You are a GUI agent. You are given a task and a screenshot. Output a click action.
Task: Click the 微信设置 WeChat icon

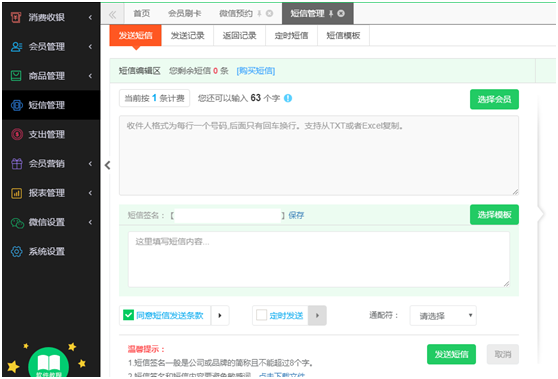17,222
